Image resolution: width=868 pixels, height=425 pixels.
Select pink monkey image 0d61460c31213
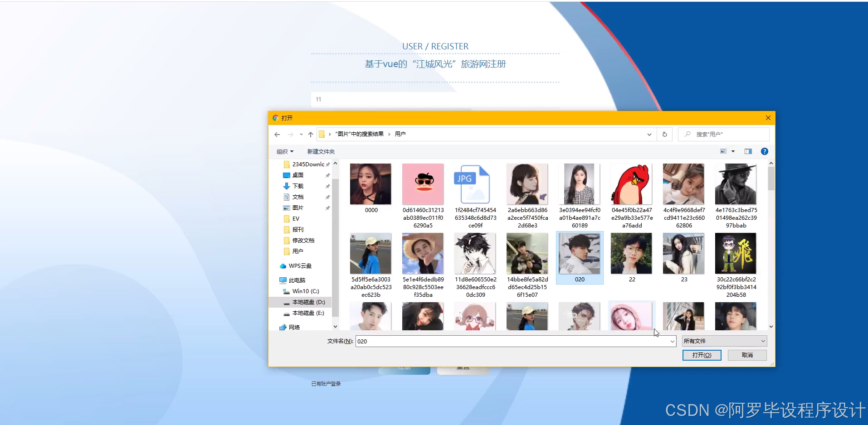[x=423, y=196]
